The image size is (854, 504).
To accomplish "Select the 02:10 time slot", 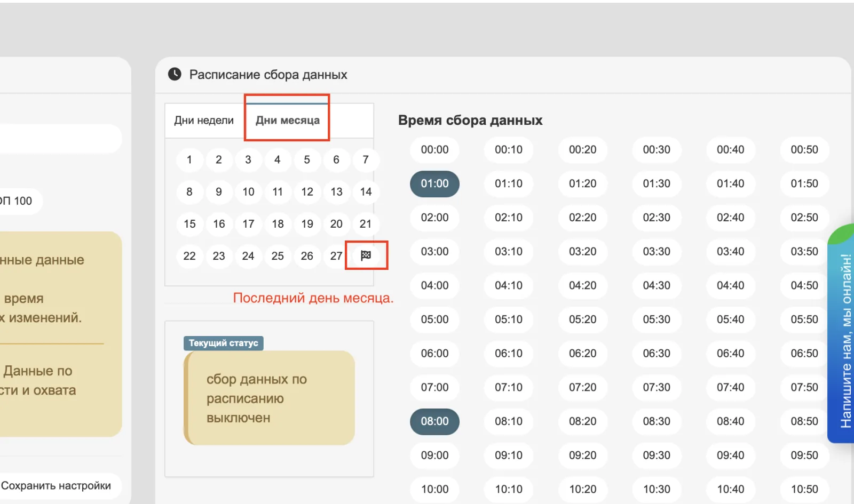I will [509, 218].
